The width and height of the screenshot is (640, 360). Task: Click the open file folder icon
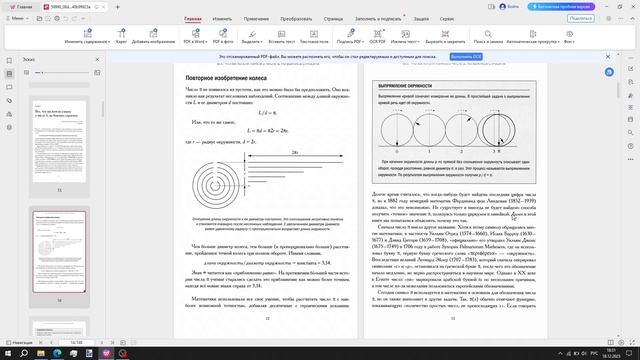coord(39,18)
